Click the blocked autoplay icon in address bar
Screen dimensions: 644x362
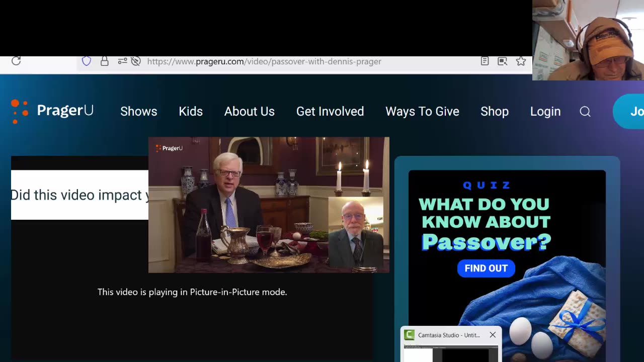tap(136, 61)
